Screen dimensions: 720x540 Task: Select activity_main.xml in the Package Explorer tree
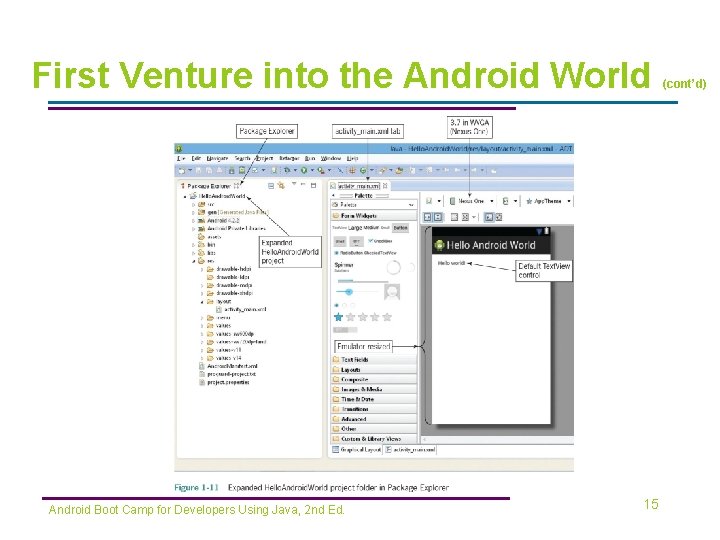point(241,309)
